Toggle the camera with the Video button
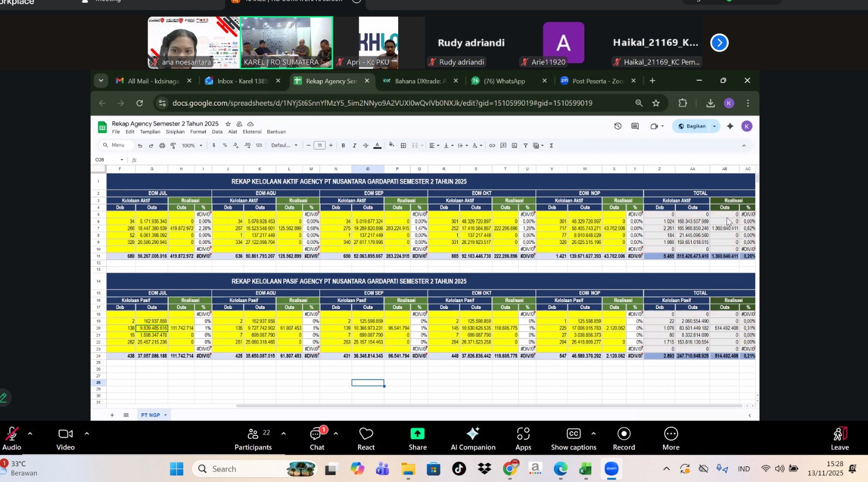This screenshot has width=868, height=482. pyautogui.click(x=65, y=434)
